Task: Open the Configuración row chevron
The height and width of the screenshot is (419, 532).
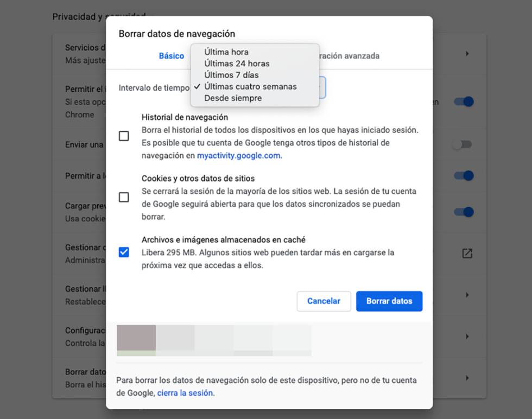Action: tap(467, 337)
